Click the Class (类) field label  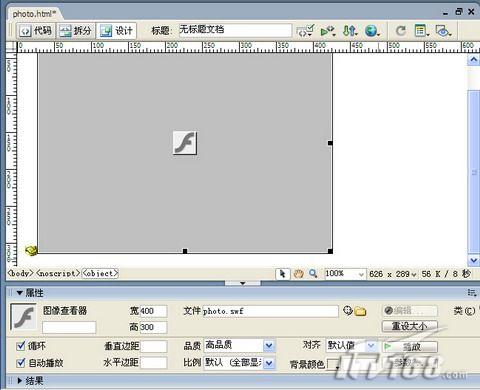[464, 311]
